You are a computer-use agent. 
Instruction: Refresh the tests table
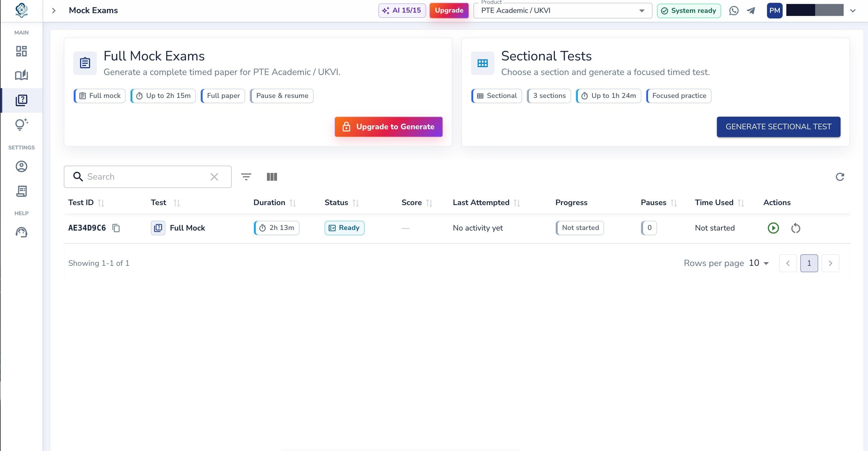[840, 177]
